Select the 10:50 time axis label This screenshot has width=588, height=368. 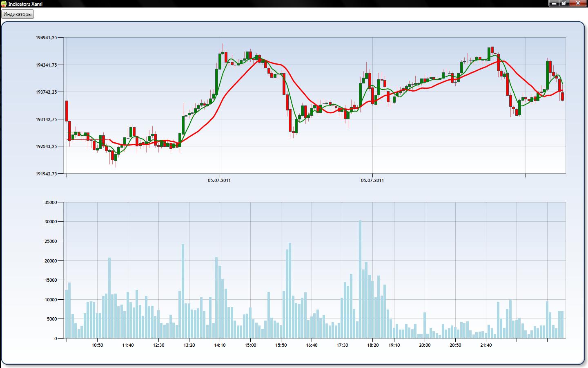(x=97, y=345)
